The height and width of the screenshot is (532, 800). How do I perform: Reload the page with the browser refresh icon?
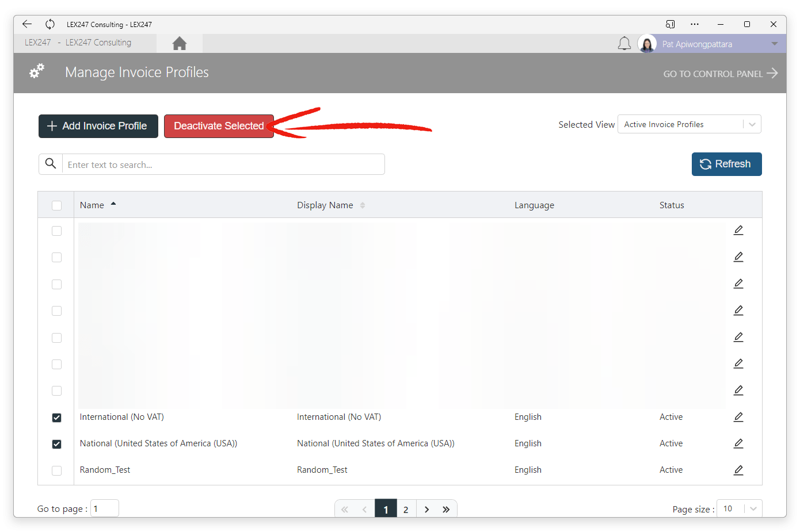point(50,24)
